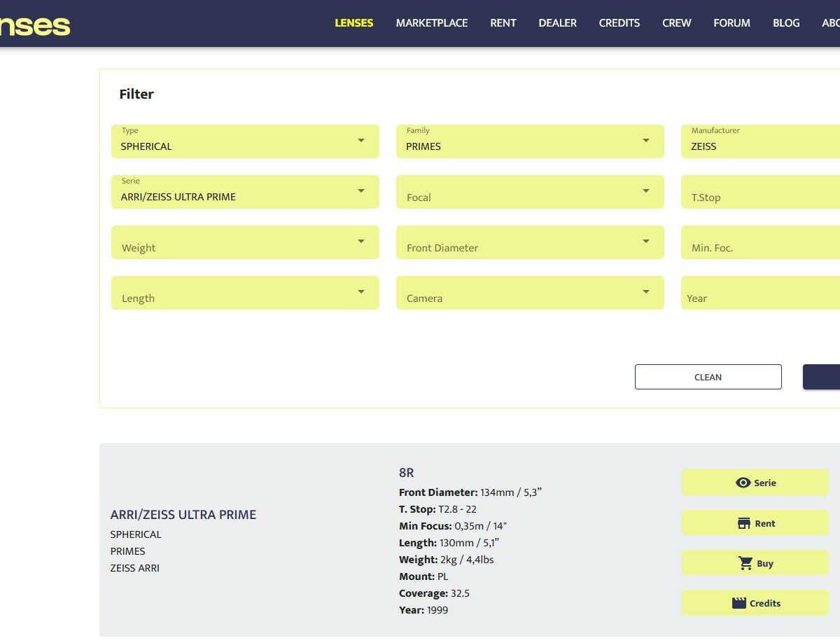This screenshot has width=840, height=643.
Task: Click the Buy button with cart icon
Action: [x=755, y=563]
